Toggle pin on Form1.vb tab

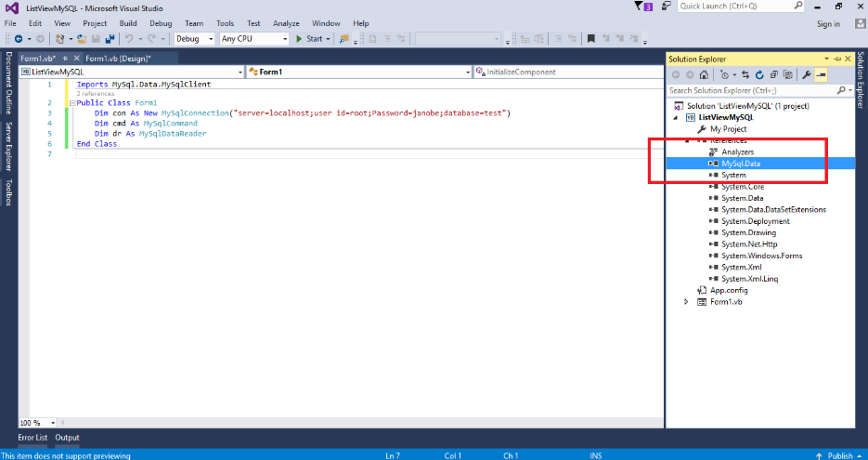[65, 59]
